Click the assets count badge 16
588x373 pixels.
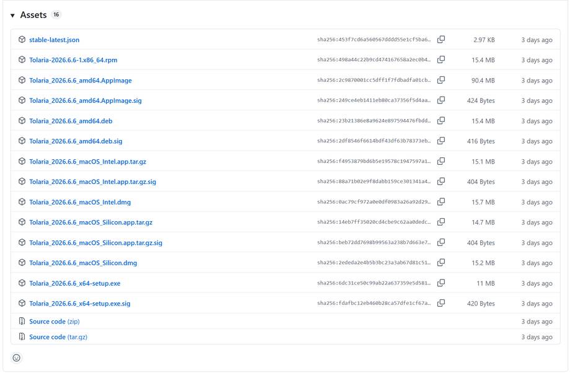tap(56, 15)
